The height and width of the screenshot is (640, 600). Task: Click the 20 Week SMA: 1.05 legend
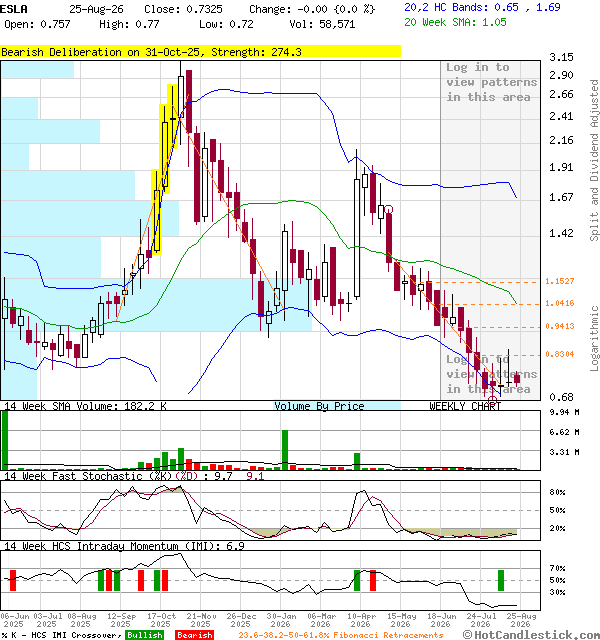point(455,22)
